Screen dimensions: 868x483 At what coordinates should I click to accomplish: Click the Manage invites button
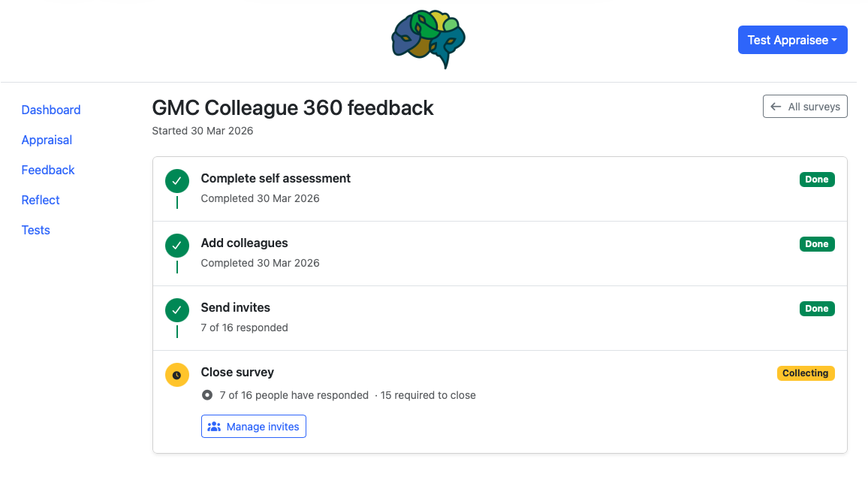[x=253, y=426]
